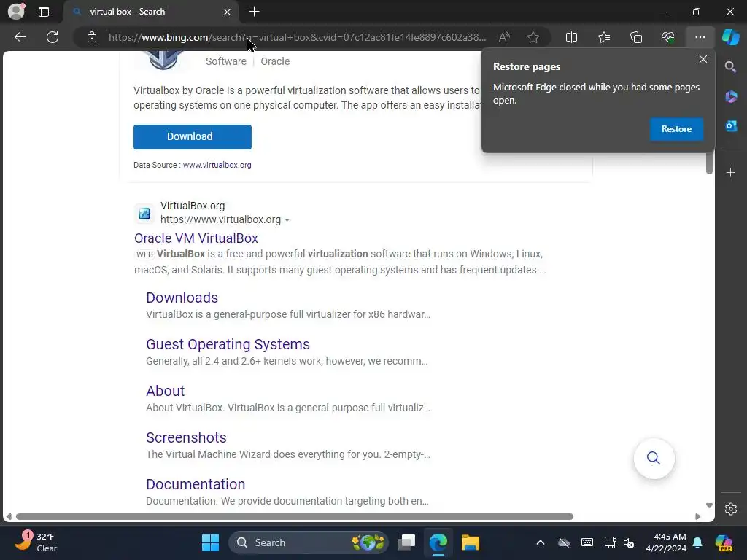Open the Documentation sitelink

(196, 484)
